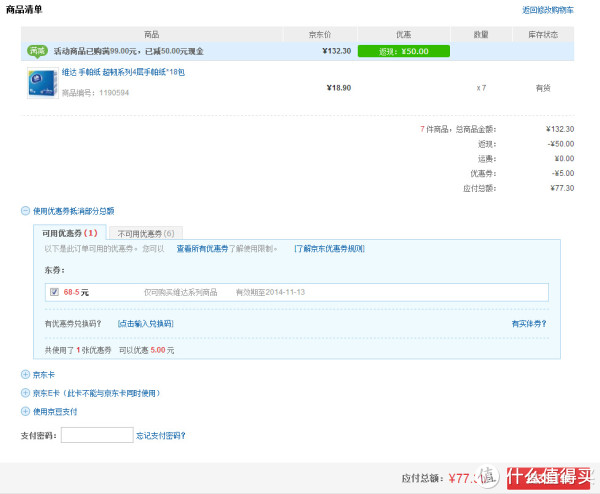Viewport: 600px width, 494px height.
Task: Switch to 可用优惠券 (1) tab
Action: click(70, 233)
